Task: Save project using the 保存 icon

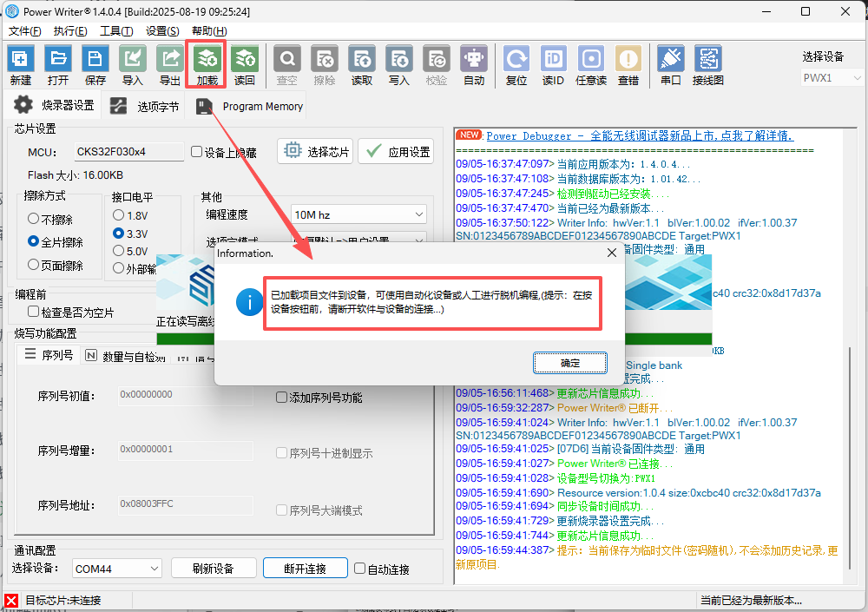Action: click(95, 65)
